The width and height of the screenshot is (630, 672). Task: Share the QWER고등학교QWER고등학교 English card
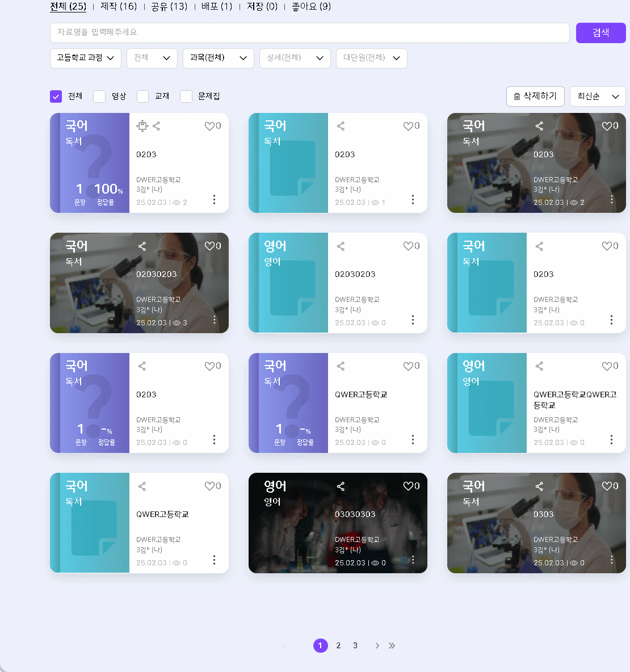(539, 366)
